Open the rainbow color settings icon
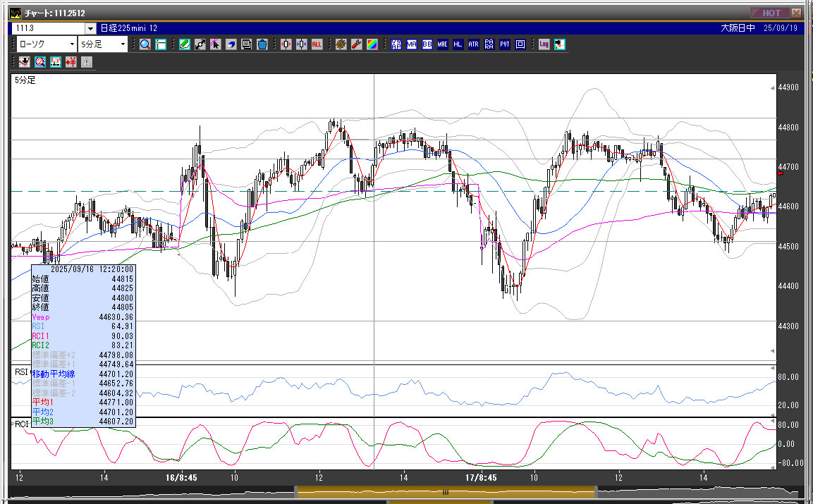Image resolution: width=813 pixels, height=504 pixels. pyautogui.click(x=372, y=44)
